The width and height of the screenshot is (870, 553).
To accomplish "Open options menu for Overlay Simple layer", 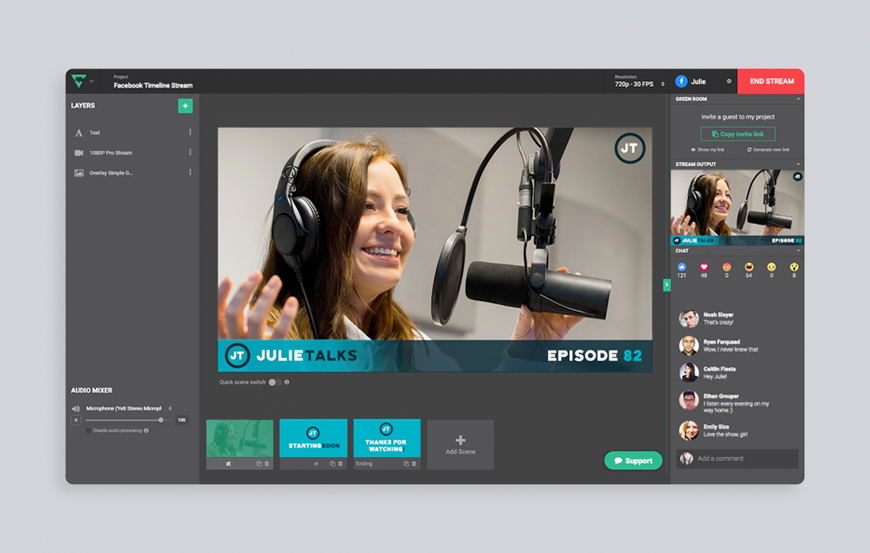I will 190,173.
